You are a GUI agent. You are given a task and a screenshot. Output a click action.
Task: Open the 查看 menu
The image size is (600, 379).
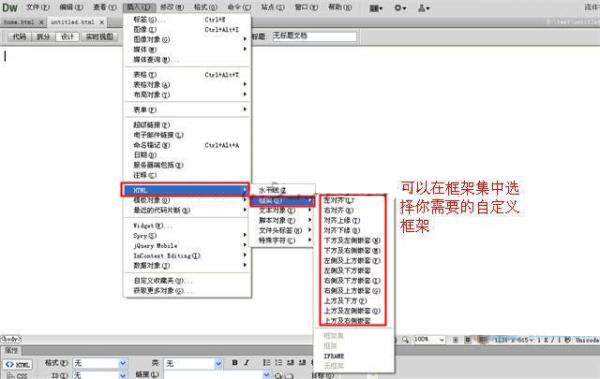click(x=104, y=7)
